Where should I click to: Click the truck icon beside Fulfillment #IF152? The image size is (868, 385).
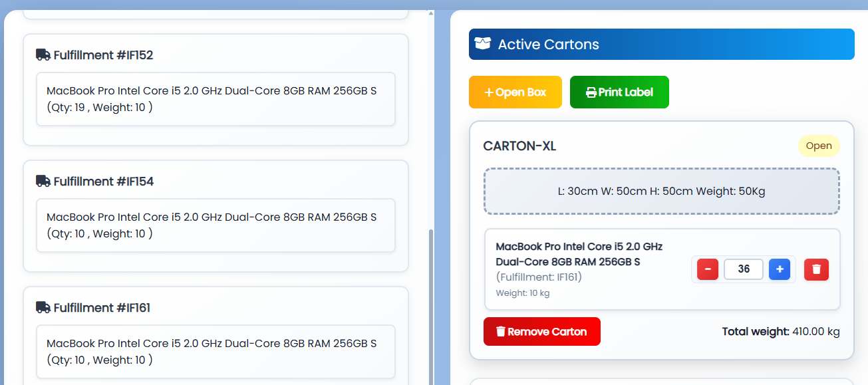point(43,55)
